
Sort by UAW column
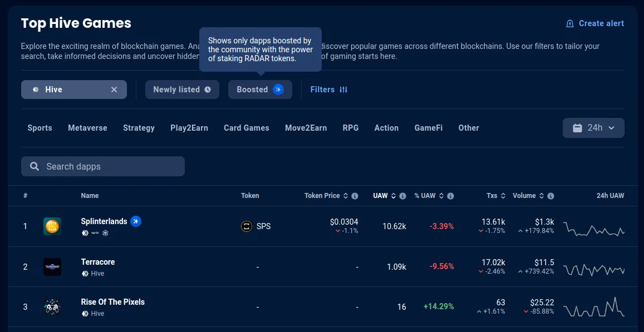coord(385,196)
